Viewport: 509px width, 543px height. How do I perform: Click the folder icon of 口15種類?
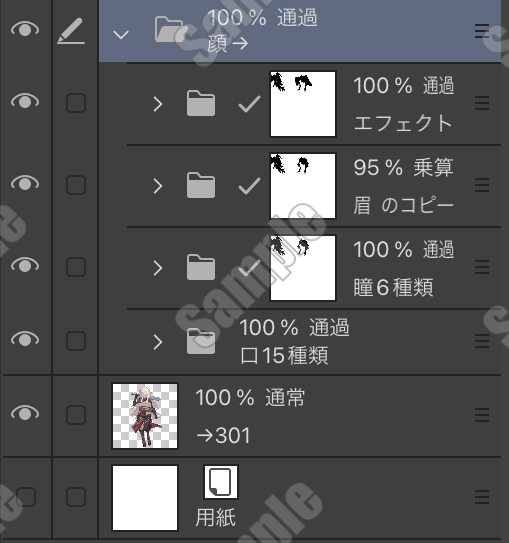click(201, 341)
